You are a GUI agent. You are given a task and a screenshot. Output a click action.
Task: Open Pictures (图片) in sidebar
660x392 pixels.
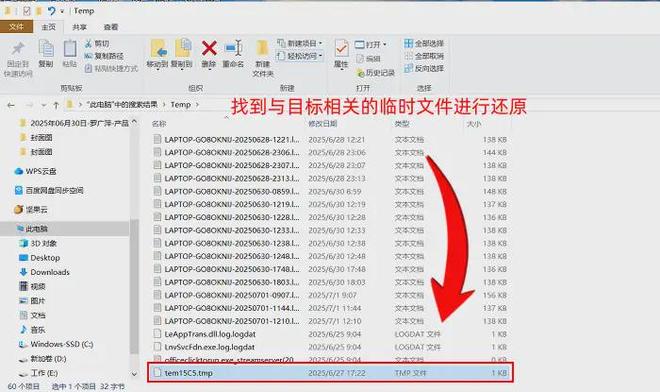click(x=32, y=301)
